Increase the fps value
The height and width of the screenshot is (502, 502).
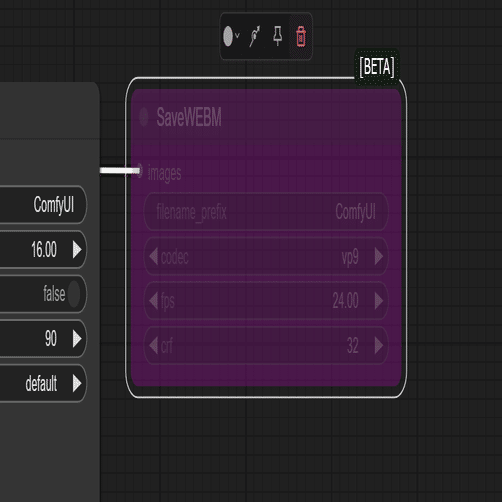point(379,301)
